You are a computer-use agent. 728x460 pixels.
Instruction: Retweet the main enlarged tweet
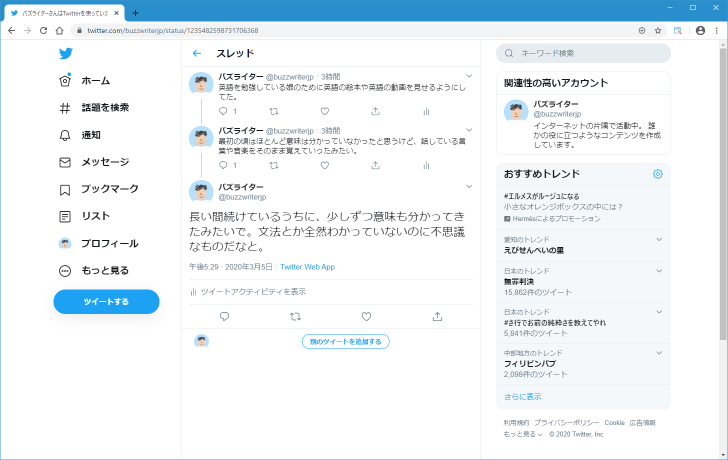[x=295, y=317]
